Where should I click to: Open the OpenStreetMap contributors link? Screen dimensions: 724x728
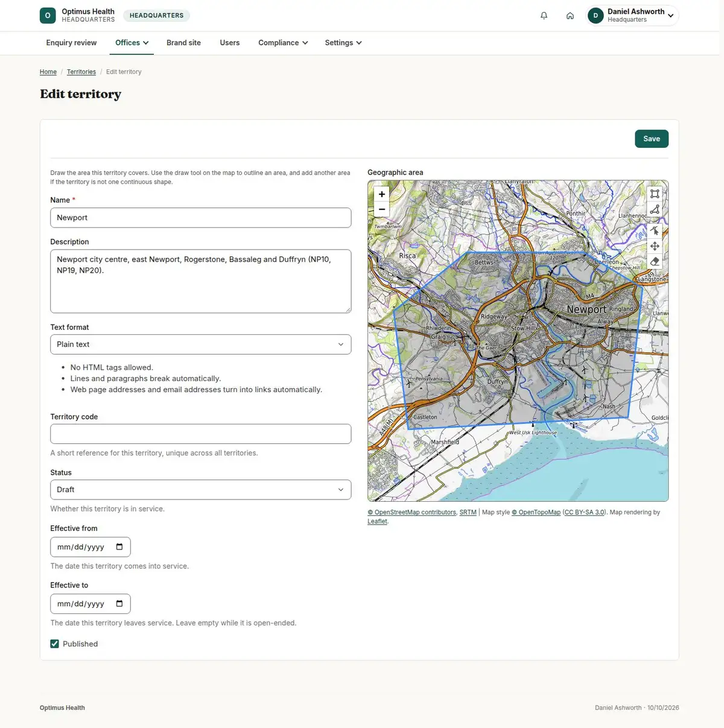coord(412,513)
